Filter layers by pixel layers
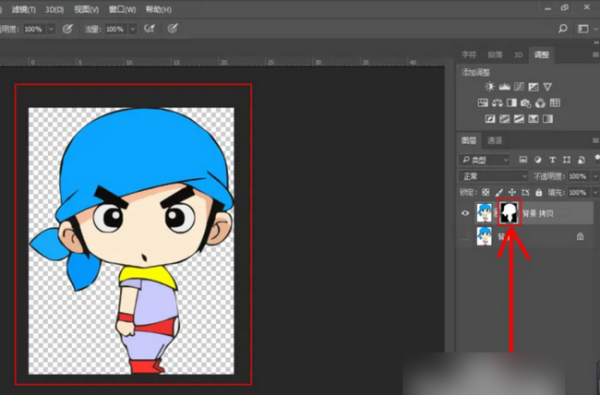The height and width of the screenshot is (395, 600). coord(523,160)
